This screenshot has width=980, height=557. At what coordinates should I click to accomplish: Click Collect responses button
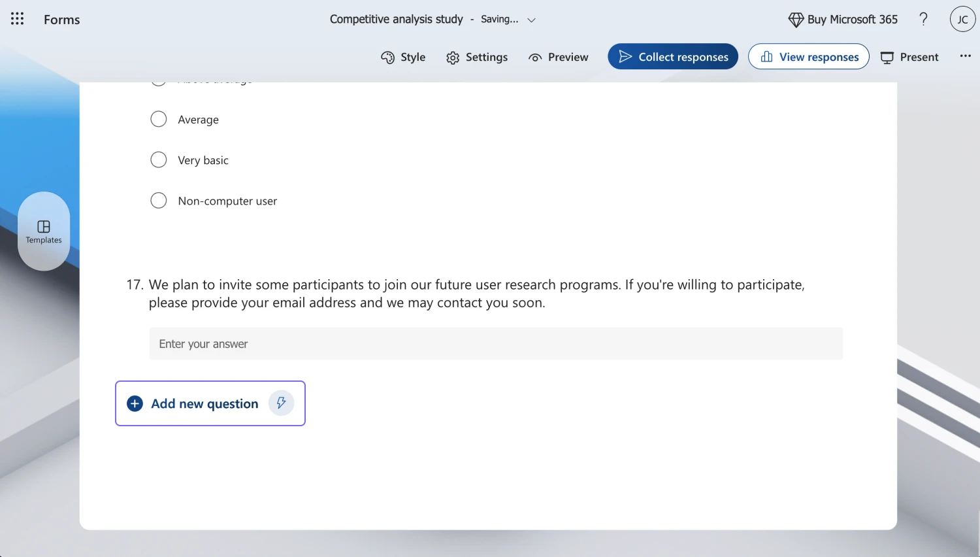tap(672, 57)
